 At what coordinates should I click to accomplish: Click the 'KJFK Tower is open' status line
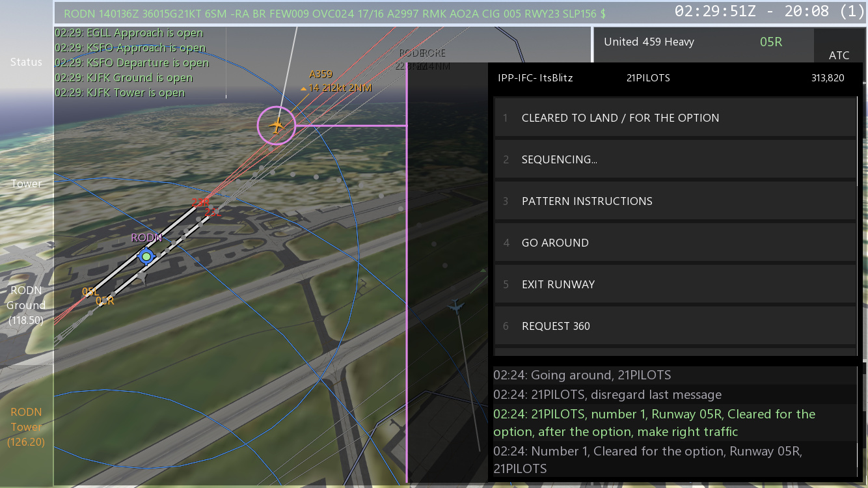[120, 93]
